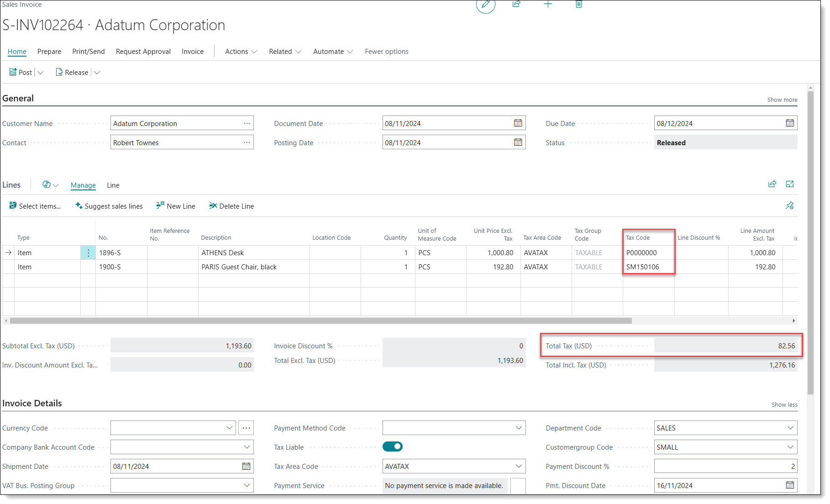The width and height of the screenshot is (830, 504).
Task: Click the Customer Name input field
Action: click(x=176, y=123)
